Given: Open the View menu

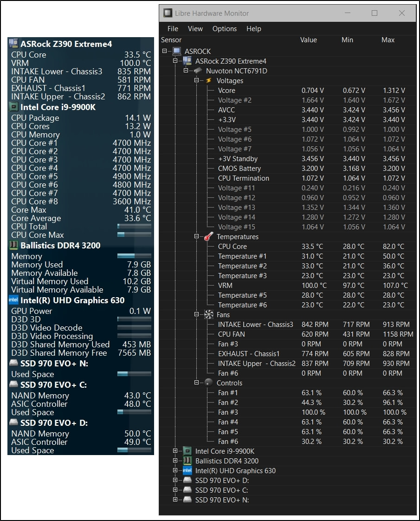Looking at the screenshot, I should point(195,29).
